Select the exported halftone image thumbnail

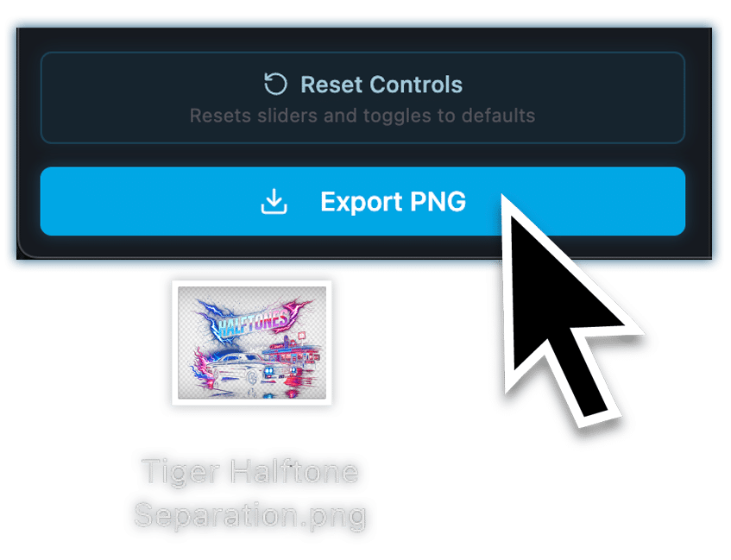point(252,343)
